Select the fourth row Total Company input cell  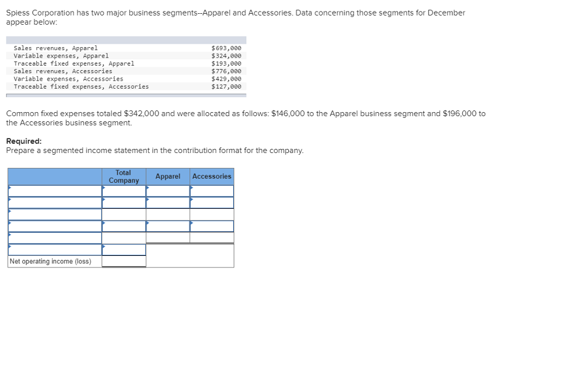pos(124,226)
